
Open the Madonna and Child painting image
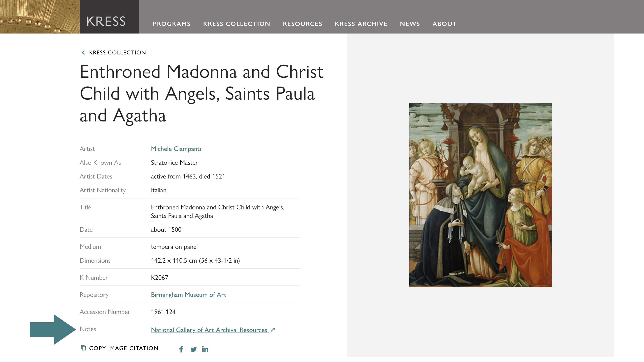[x=480, y=195]
